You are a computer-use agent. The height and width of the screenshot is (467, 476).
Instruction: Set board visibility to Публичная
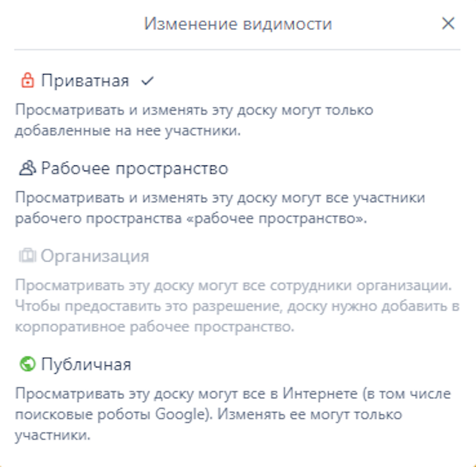coord(86,364)
